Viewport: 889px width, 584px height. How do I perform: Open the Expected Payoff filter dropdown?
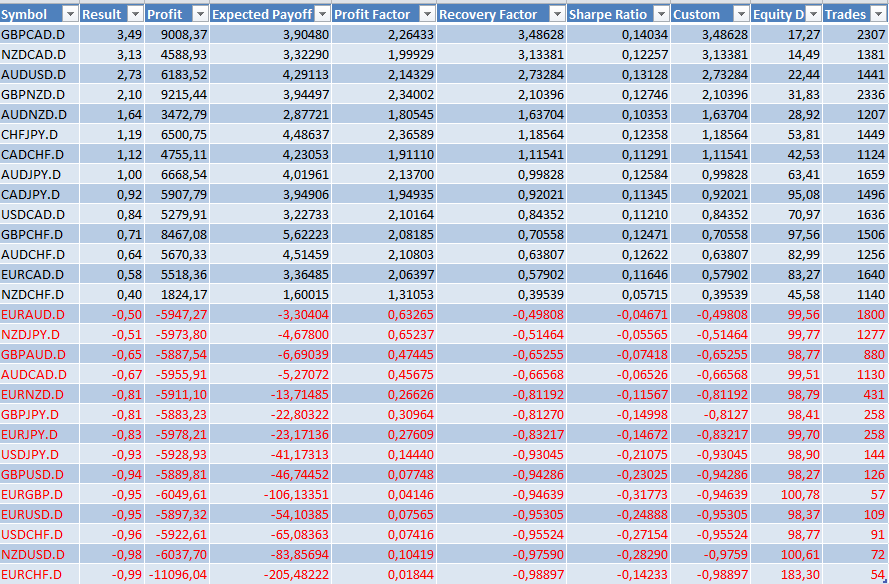pyautogui.click(x=323, y=14)
